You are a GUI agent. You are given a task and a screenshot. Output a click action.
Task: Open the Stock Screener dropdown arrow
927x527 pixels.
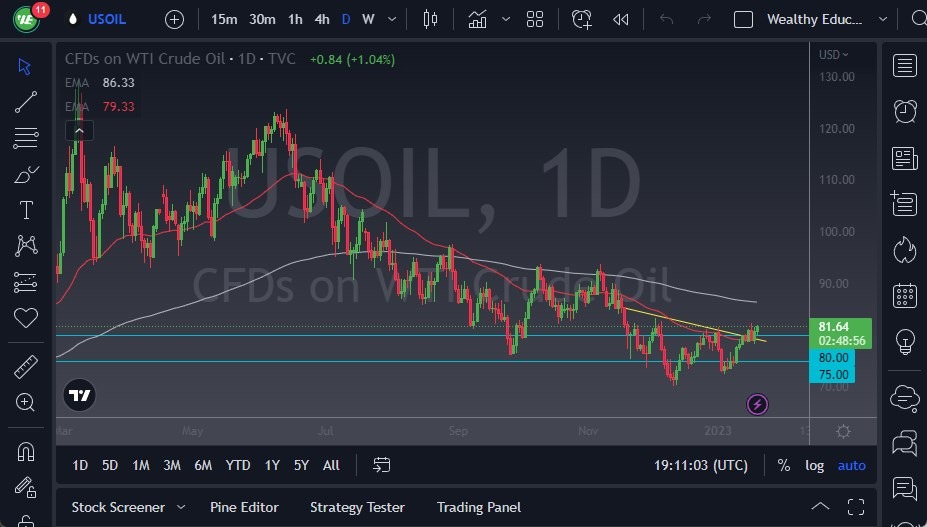click(181, 507)
